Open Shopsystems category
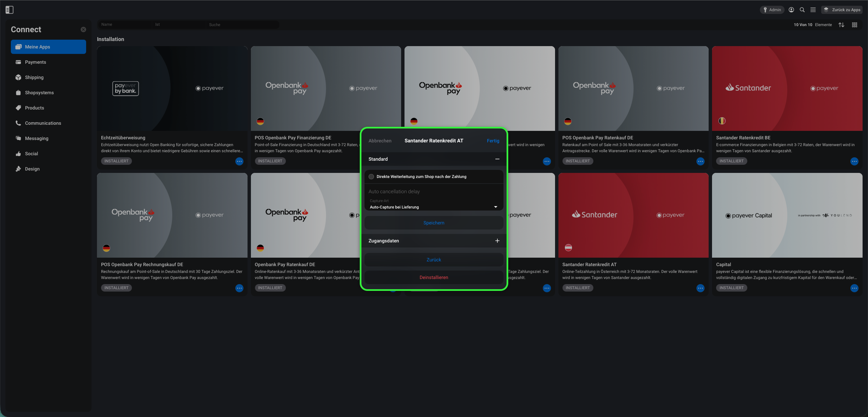This screenshot has width=868, height=417. click(x=48, y=93)
